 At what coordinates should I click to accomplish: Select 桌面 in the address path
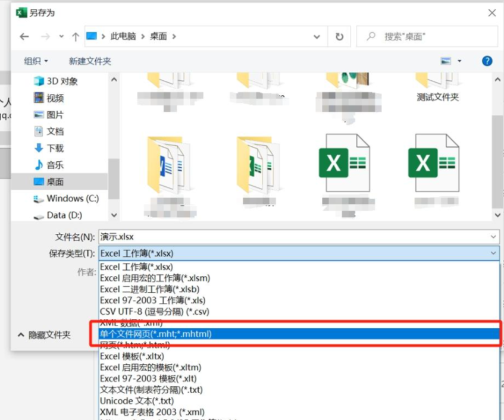point(158,36)
